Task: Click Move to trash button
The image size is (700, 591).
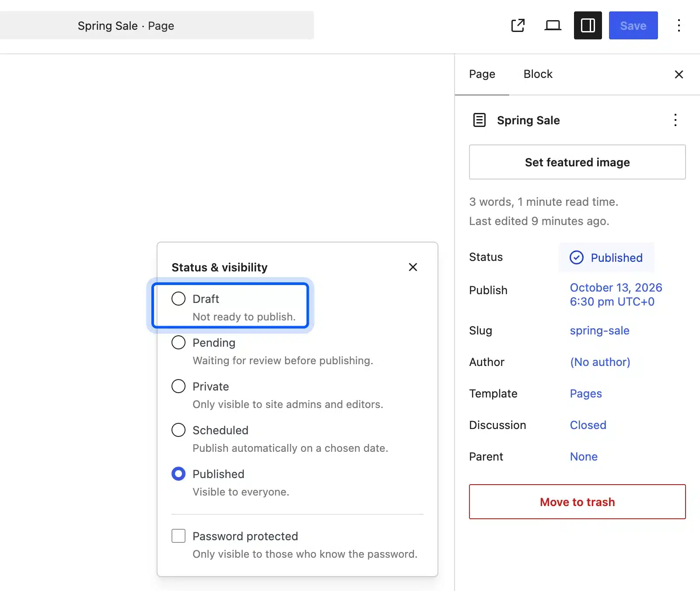Action: coord(577,502)
